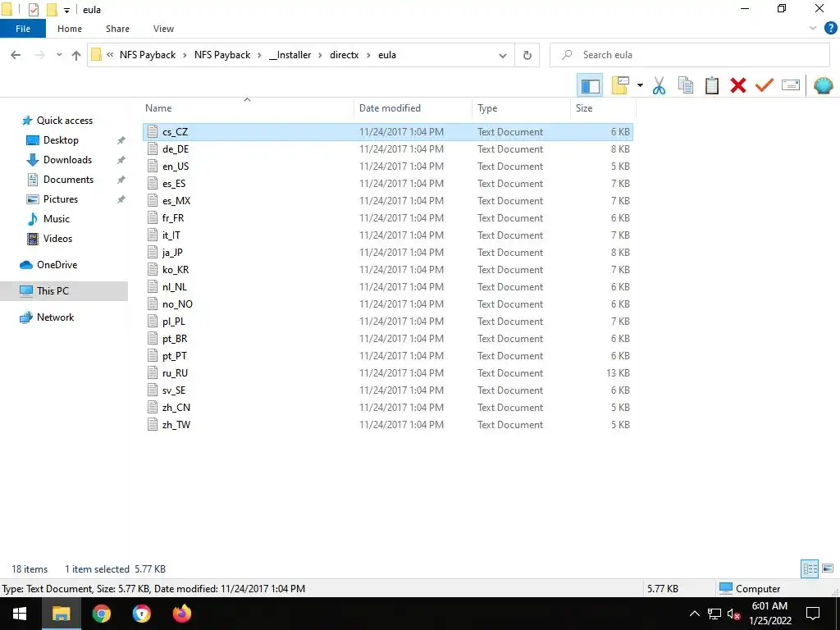The width and height of the screenshot is (840, 630).
Task: Open Videos in navigation pane
Action: tap(57, 239)
